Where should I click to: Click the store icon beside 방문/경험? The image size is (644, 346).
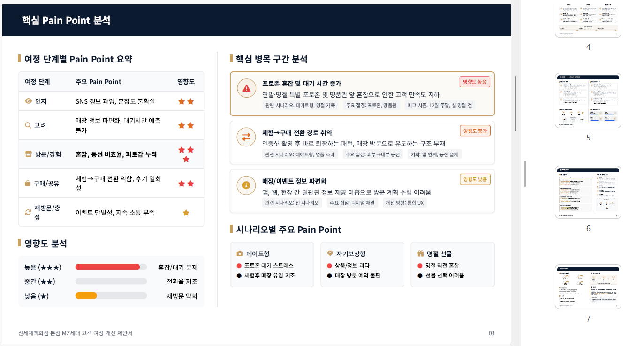point(28,154)
